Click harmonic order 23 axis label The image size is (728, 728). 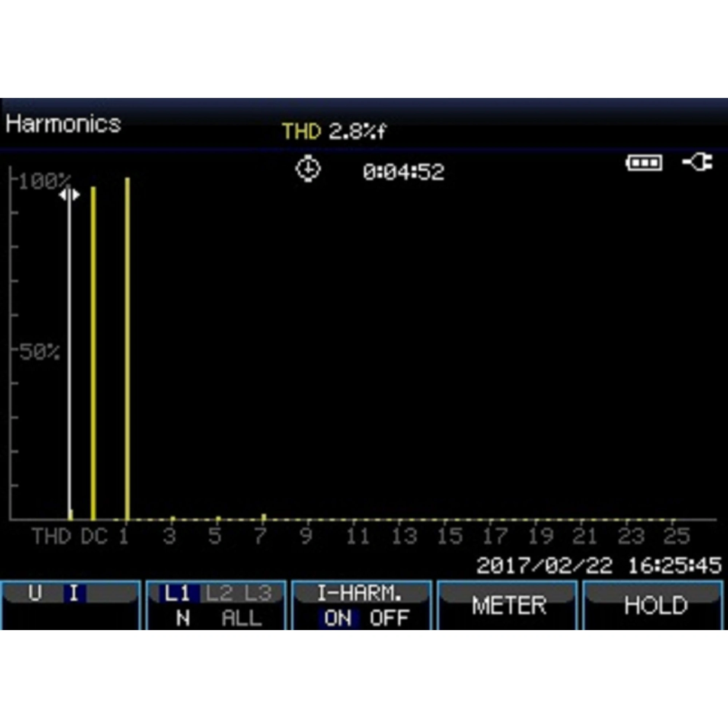pos(631,536)
